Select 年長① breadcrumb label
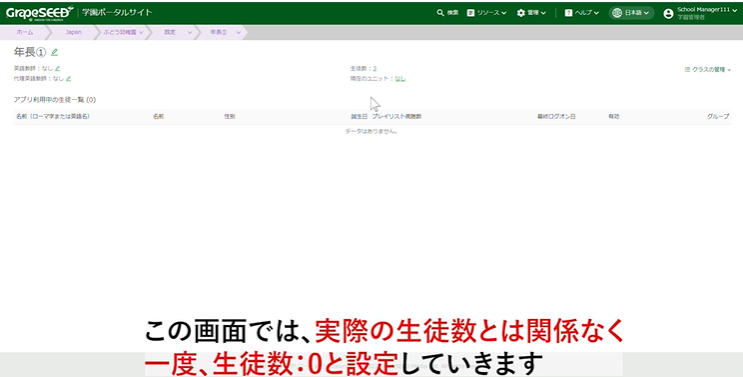The image size is (743, 377). click(218, 32)
